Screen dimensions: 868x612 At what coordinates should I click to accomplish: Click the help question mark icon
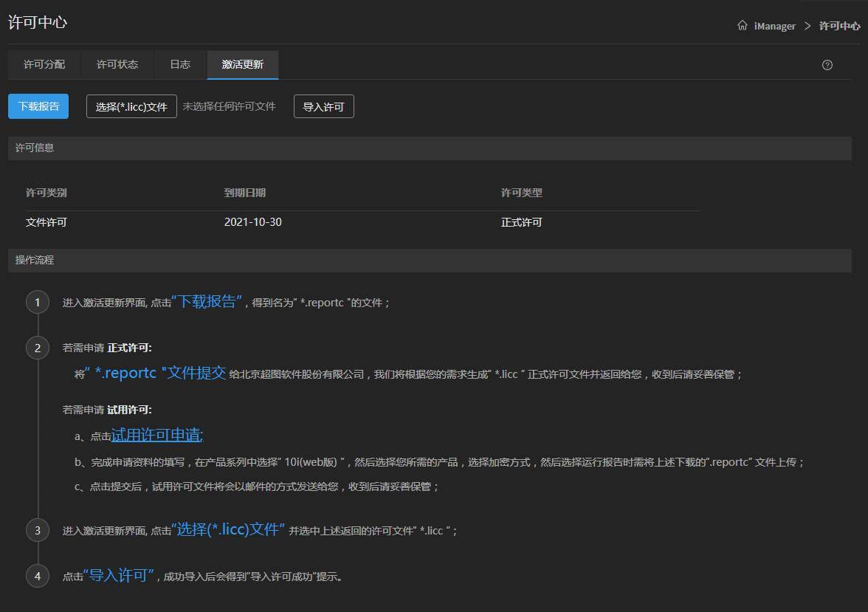click(x=827, y=65)
